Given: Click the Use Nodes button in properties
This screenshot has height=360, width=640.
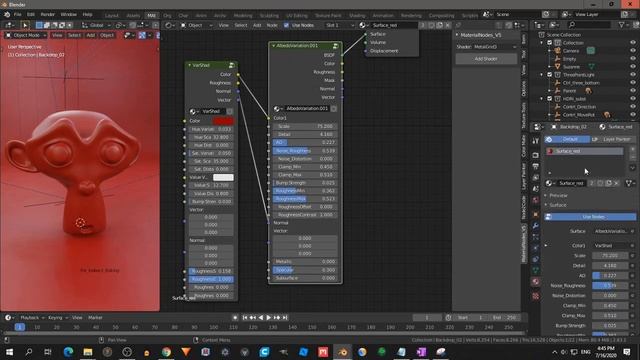Looking at the screenshot, I should click(590, 217).
